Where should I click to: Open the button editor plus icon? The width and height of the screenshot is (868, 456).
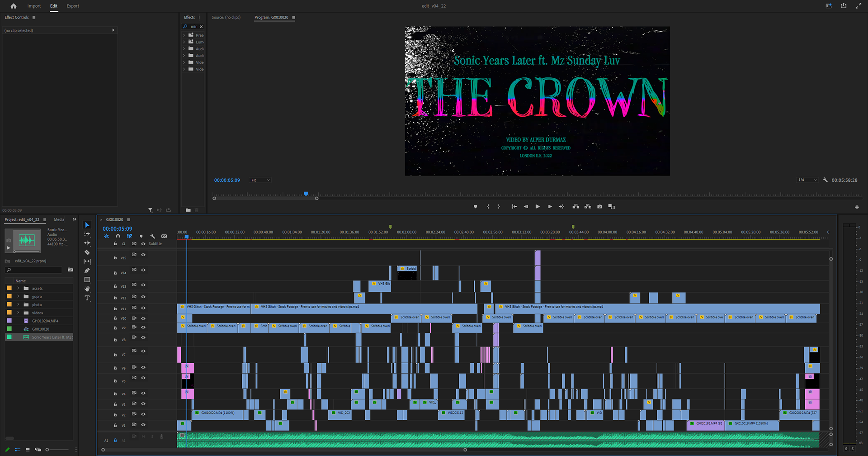tap(857, 207)
